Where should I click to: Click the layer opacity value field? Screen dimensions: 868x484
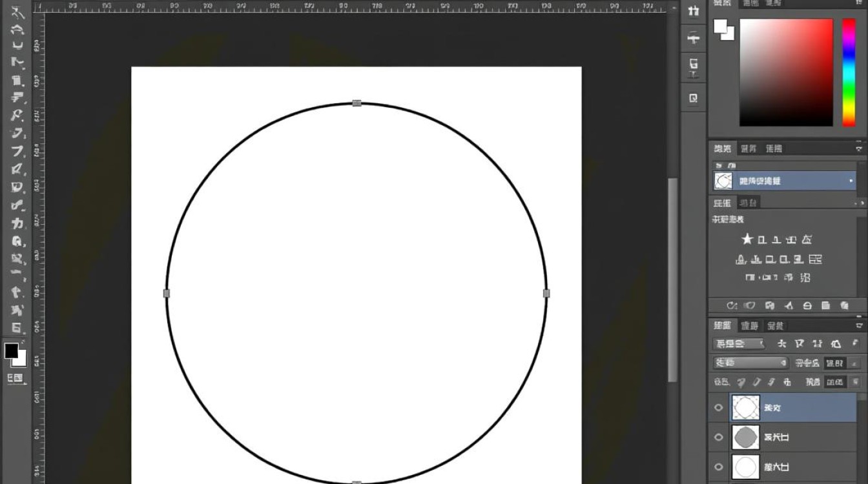835,363
